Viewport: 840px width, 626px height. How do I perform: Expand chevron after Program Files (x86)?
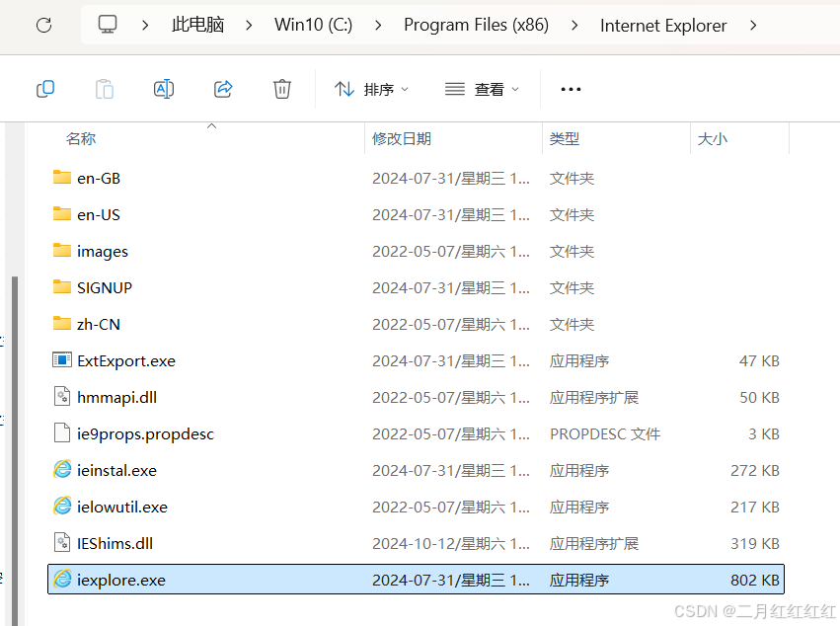[574, 26]
